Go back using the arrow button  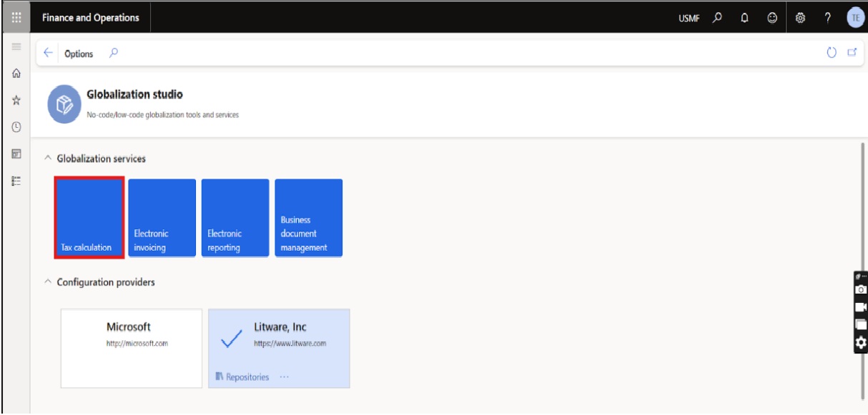coord(48,53)
